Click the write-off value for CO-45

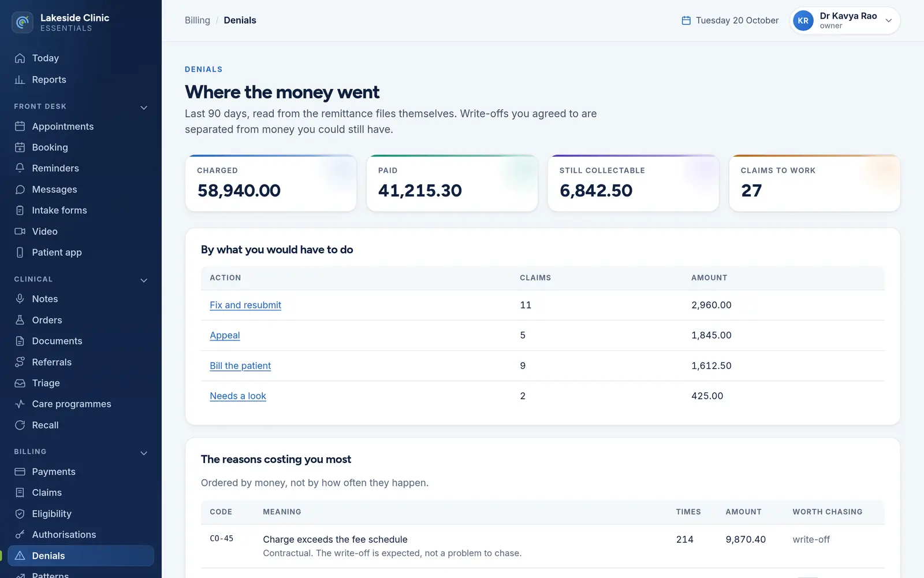tap(811, 539)
